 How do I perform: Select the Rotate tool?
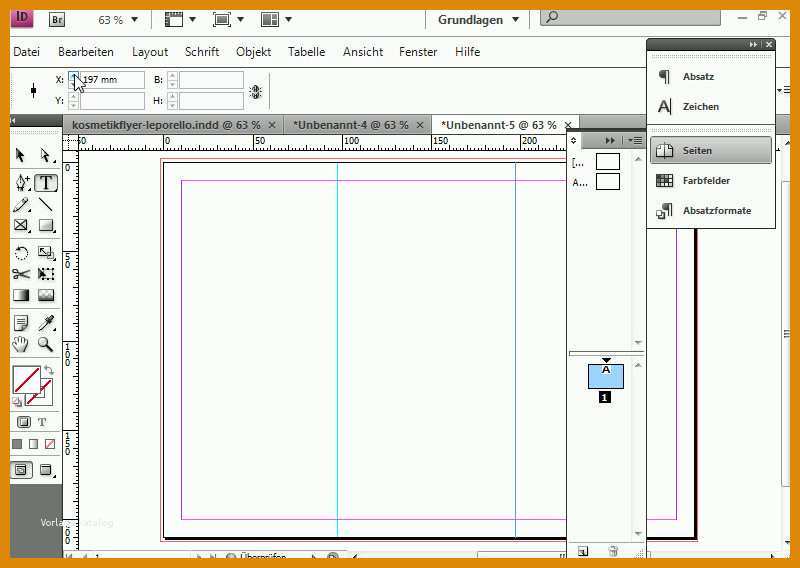tap(21, 253)
